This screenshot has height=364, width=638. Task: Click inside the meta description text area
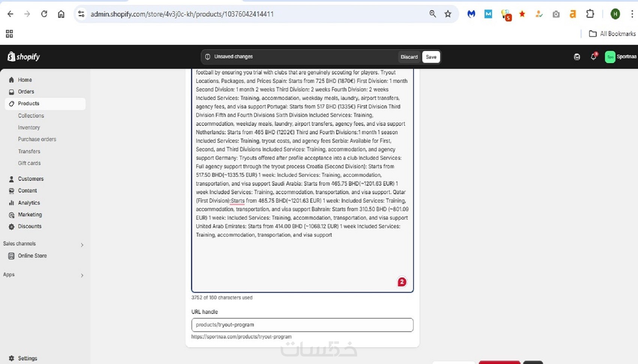[302, 180]
